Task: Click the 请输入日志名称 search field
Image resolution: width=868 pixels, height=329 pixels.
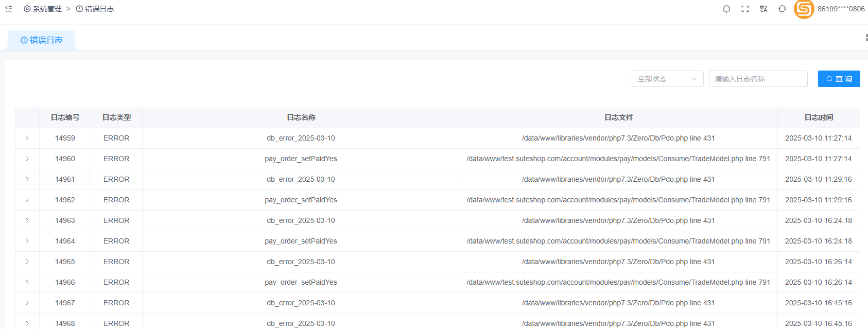Action: [x=758, y=79]
